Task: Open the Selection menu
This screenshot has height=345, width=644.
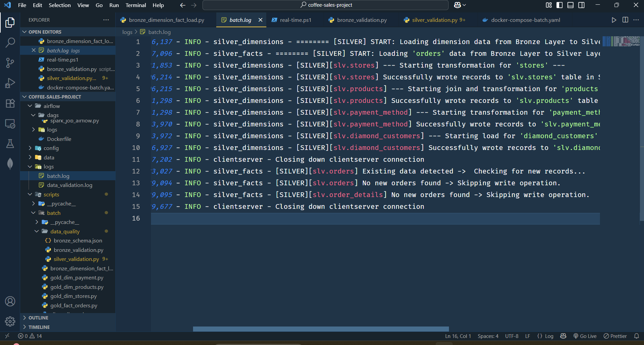Action: point(60,5)
